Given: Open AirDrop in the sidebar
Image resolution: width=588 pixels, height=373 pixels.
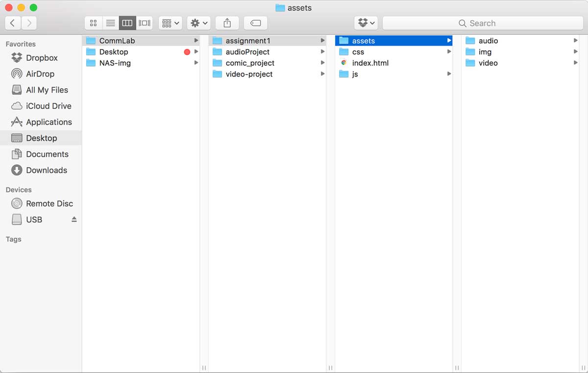Looking at the screenshot, I should [41, 74].
